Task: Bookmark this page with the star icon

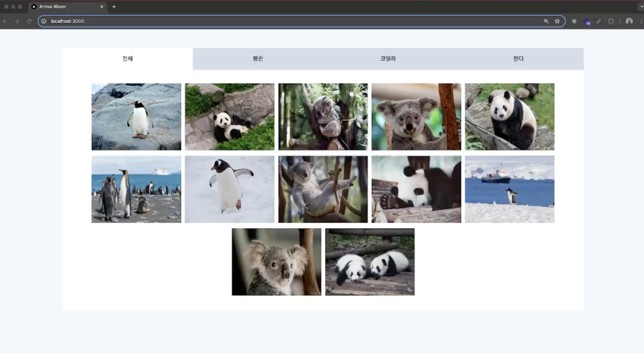Action: click(x=557, y=21)
